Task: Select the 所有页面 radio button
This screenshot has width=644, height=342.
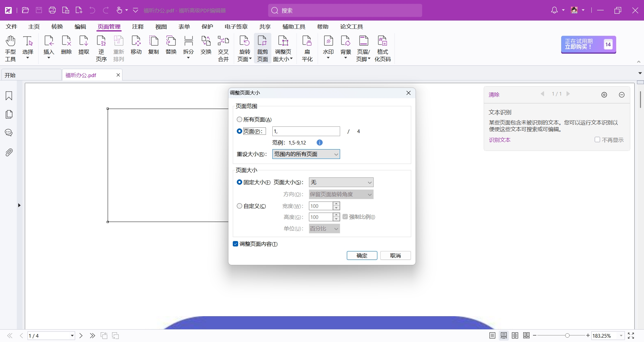Action: (239, 120)
